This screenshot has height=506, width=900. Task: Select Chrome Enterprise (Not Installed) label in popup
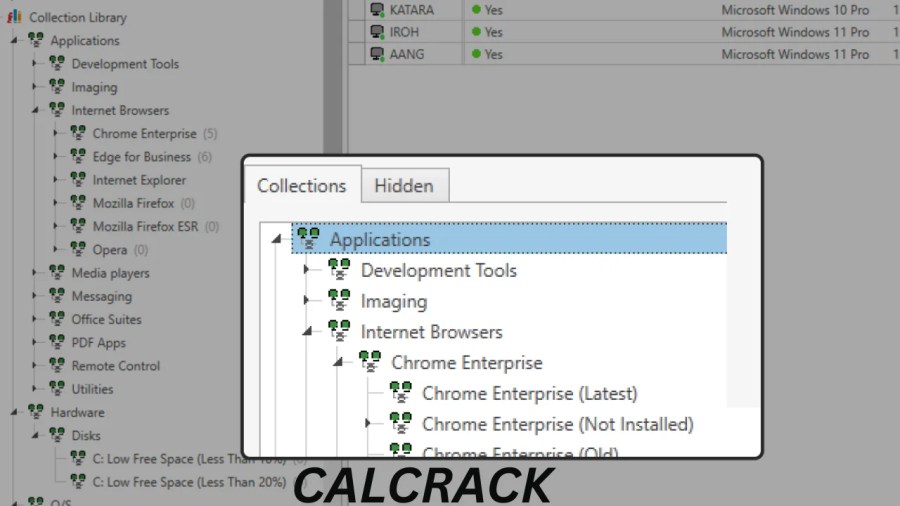click(x=558, y=425)
